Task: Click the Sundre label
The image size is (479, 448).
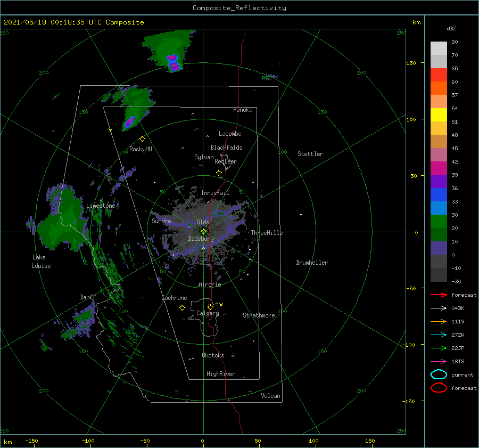Action: coord(161,221)
